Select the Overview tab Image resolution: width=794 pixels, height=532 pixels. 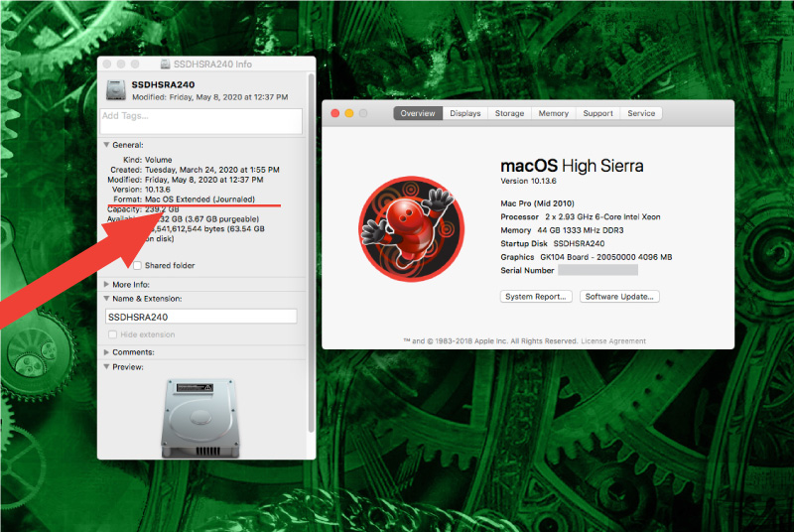click(x=418, y=113)
